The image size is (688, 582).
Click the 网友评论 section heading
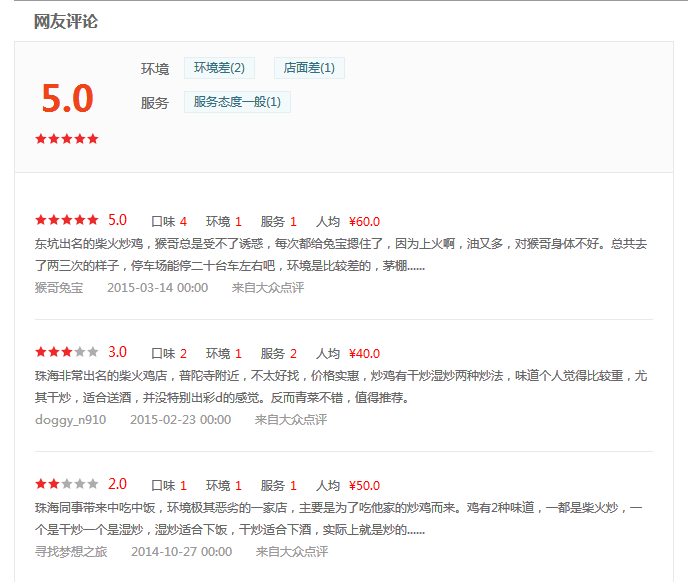(66, 22)
